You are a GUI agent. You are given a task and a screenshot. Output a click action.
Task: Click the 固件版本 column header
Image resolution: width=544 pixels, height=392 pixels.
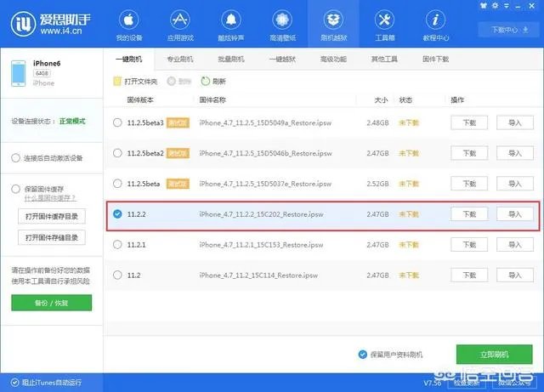tap(140, 100)
